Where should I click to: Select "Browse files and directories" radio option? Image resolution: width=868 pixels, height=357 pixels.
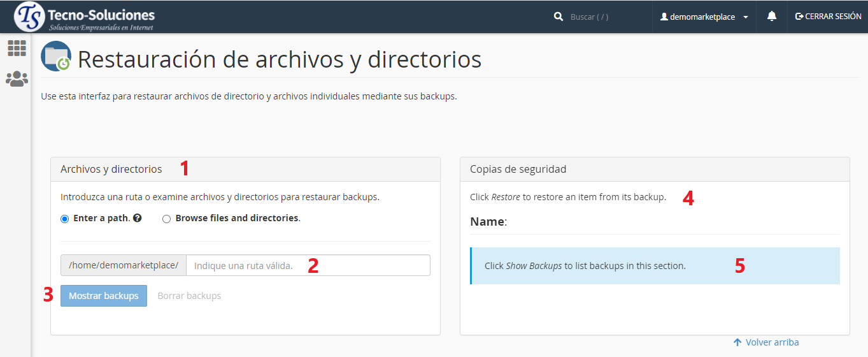pyautogui.click(x=167, y=219)
